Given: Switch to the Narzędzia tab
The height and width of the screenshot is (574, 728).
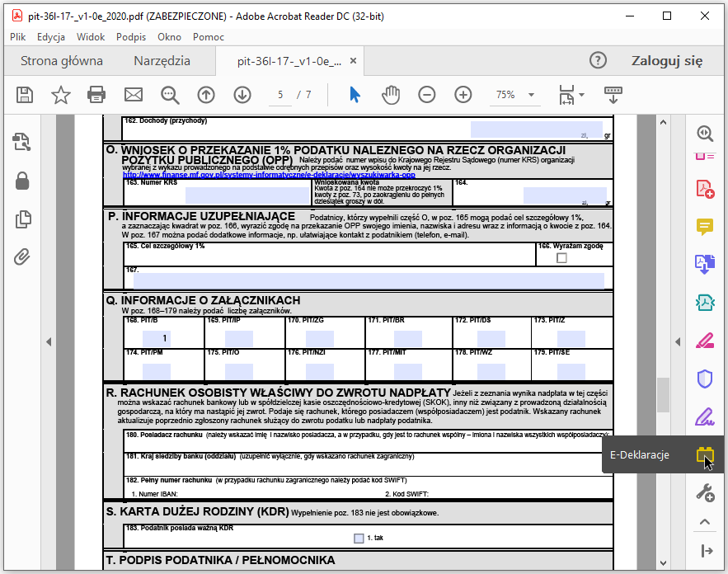Looking at the screenshot, I should (x=162, y=61).
